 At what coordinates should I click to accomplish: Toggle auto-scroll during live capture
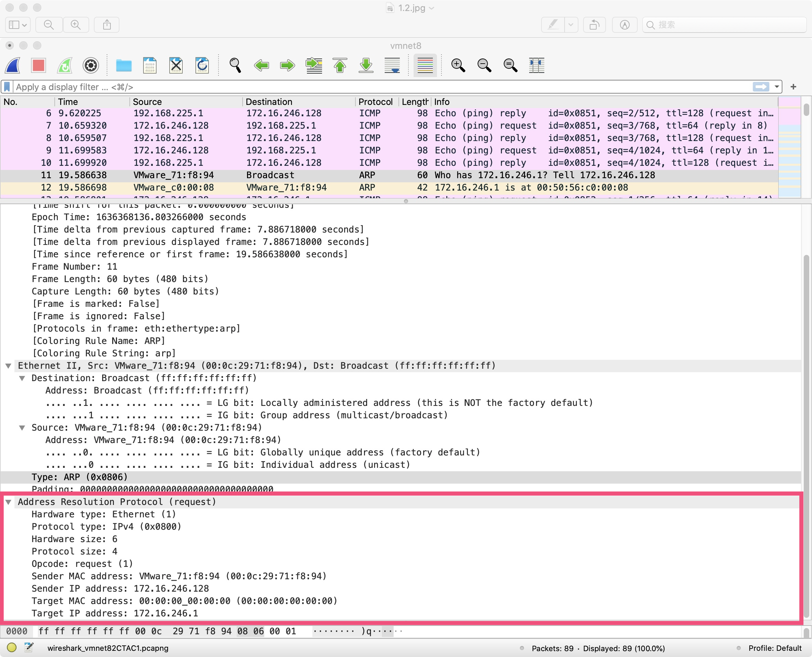pyautogui.click(x=392, y=65)
